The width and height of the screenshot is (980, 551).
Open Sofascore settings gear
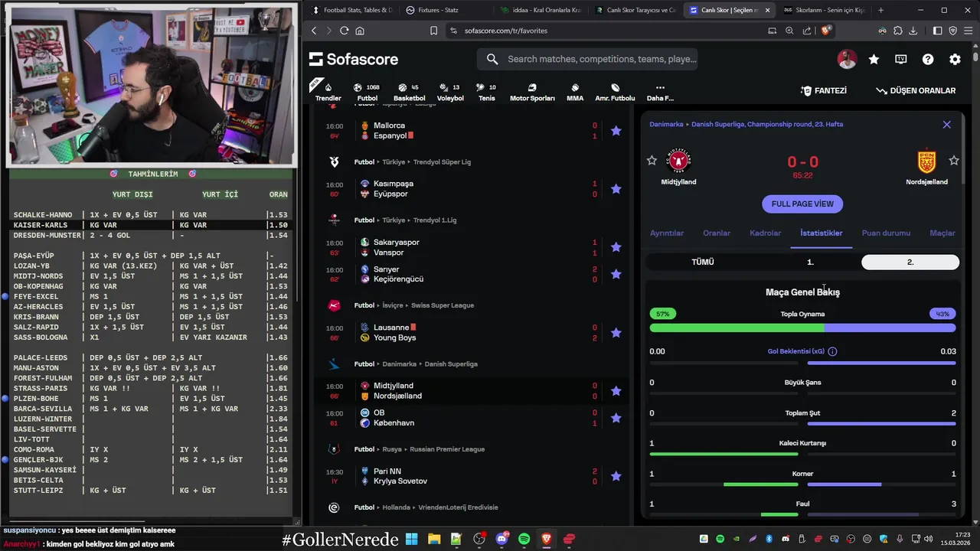[x=955, y=59]
